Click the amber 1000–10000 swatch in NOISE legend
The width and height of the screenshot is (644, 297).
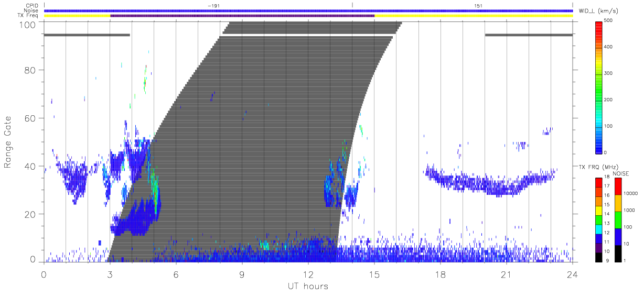[617, 203]
